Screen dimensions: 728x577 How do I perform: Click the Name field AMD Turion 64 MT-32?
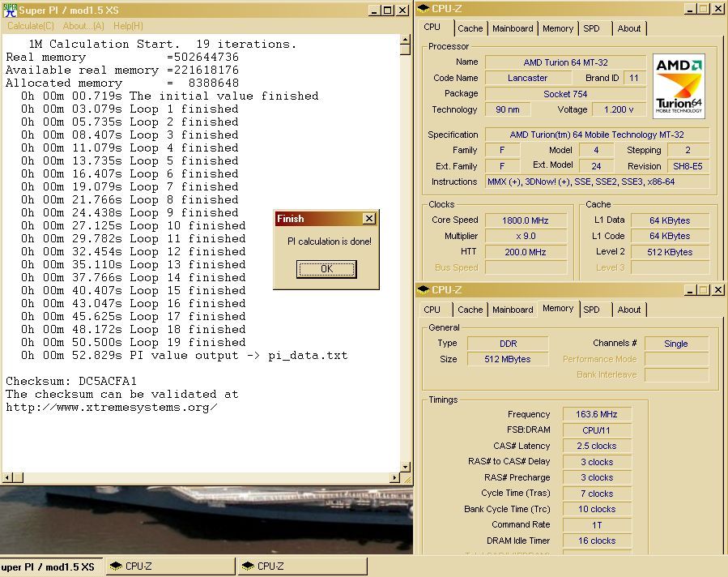click(565, 62)
